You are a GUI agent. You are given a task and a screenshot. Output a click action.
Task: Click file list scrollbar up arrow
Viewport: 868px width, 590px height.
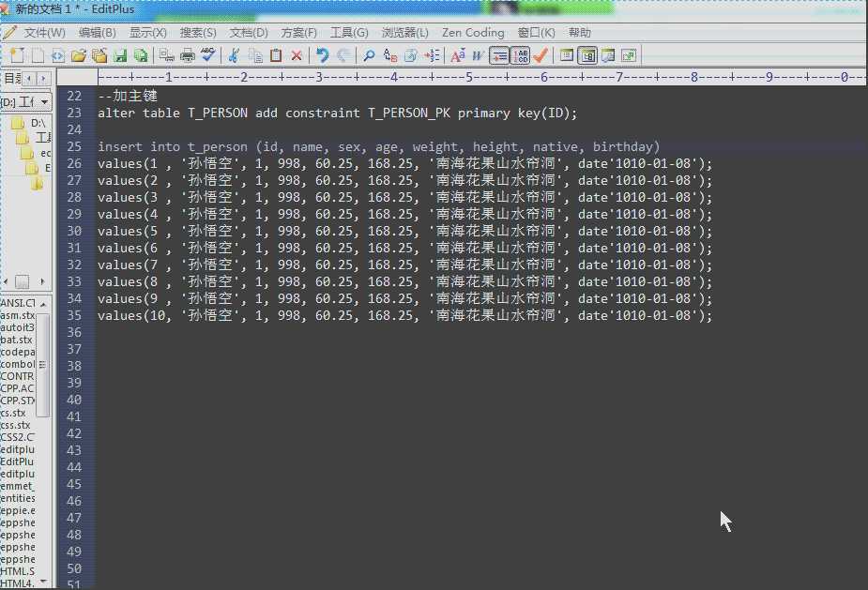click(43, 304)
